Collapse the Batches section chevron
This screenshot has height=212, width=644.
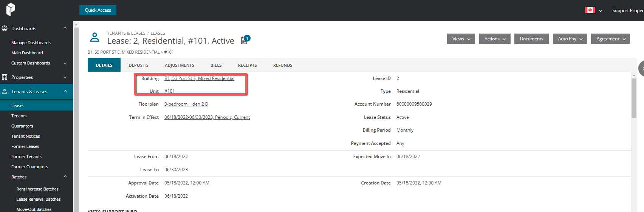[65, 177]
